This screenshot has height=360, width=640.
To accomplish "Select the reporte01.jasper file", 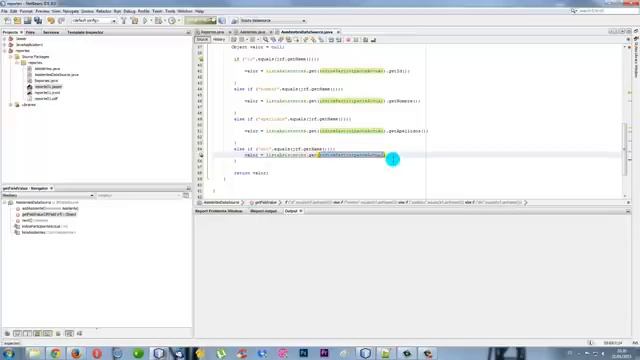I will (x=48, y=87).
